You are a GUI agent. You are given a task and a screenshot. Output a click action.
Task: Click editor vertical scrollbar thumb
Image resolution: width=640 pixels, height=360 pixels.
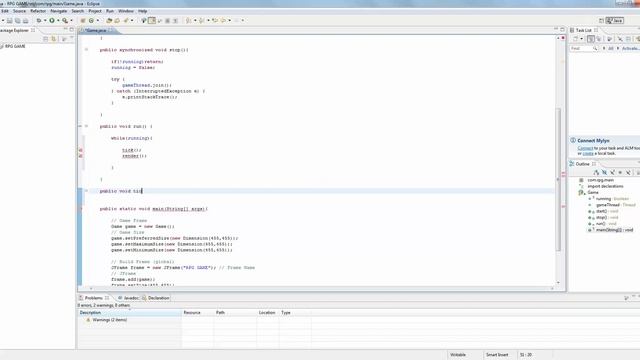[558, 180]
